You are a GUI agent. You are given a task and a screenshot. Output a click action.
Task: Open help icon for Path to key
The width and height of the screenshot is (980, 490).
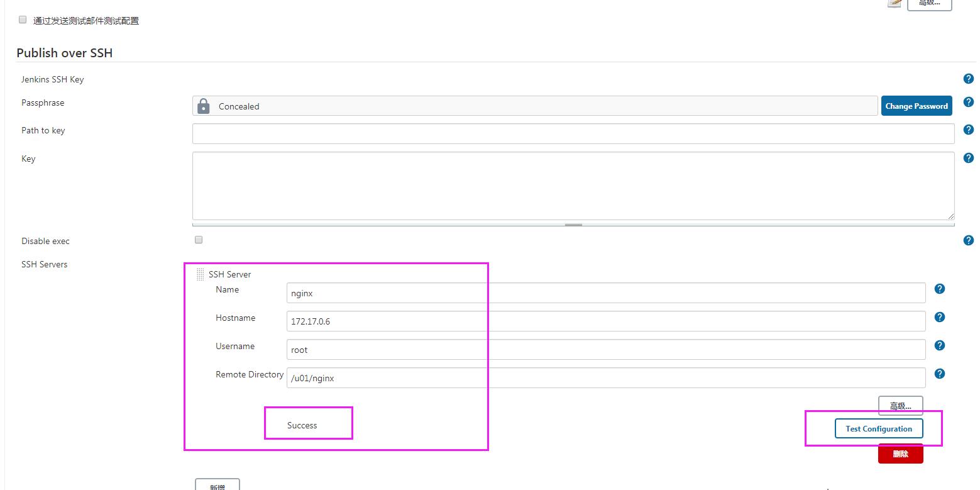969,130
